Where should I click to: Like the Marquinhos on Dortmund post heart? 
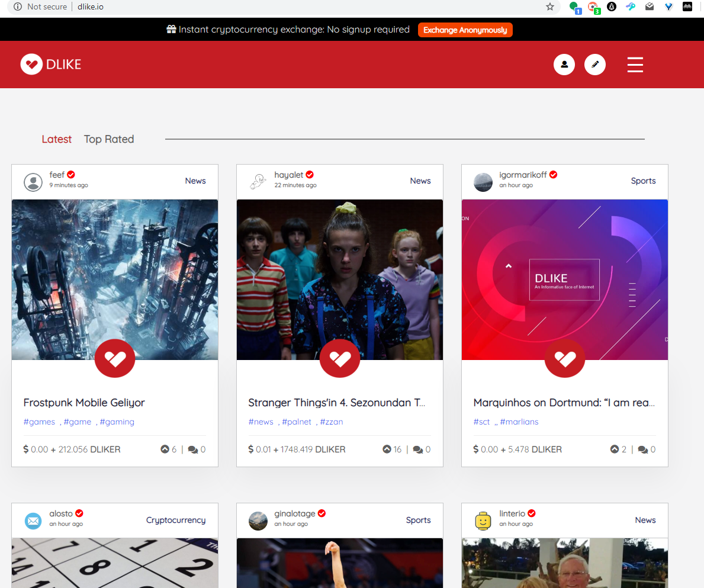565,358
